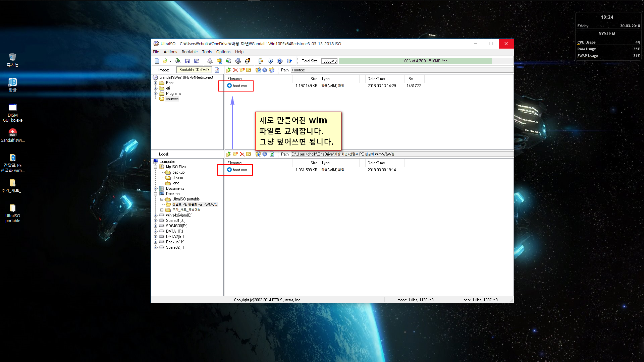Open the dropdown arrow beside the Open icon
The height and width of the screenshot is (362, 644).
(170, 61)
